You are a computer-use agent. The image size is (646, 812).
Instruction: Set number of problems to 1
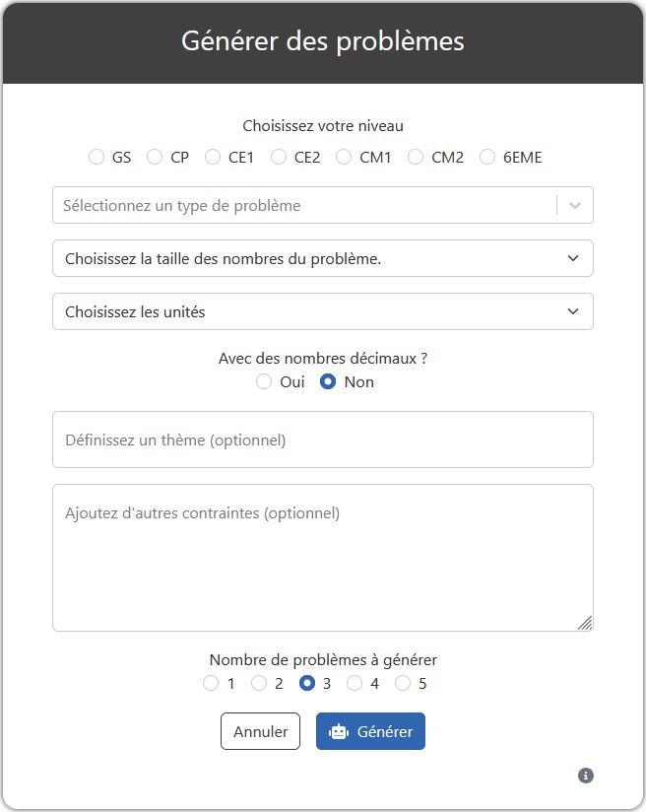(211, 683)
